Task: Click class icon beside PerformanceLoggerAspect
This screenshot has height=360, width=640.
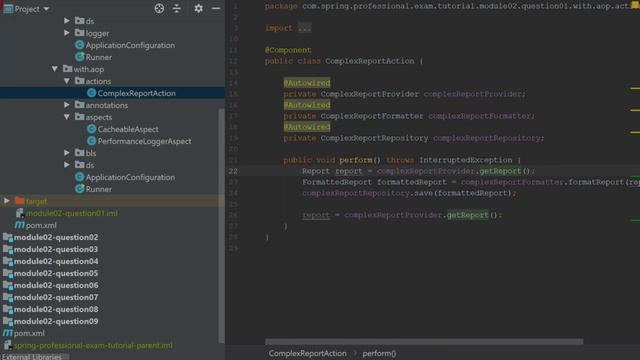Action: point(91,141)
